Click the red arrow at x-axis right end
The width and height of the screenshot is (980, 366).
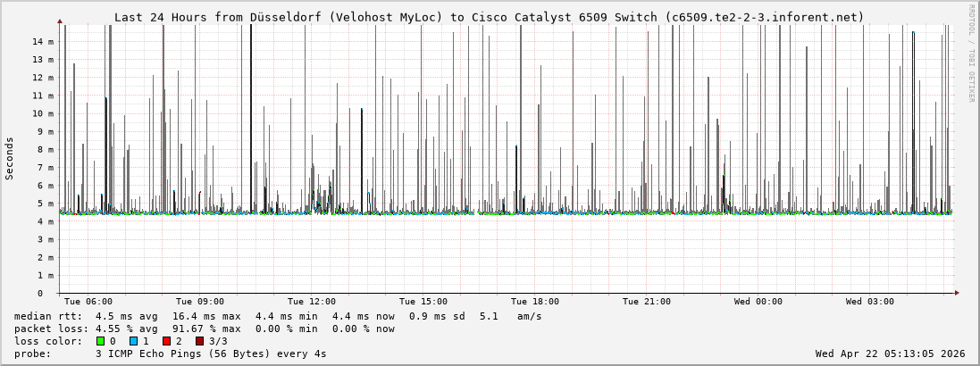click(x=956, y=293)
